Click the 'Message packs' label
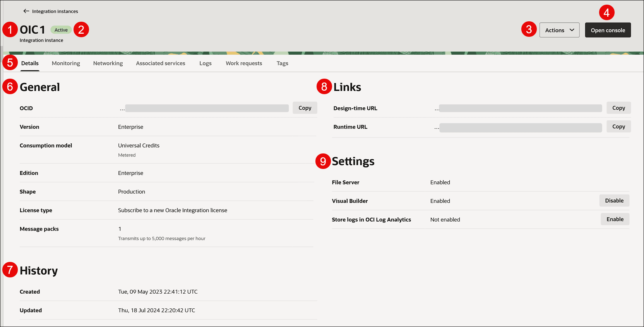Screen dimensions: 644x327 [39, 229]
